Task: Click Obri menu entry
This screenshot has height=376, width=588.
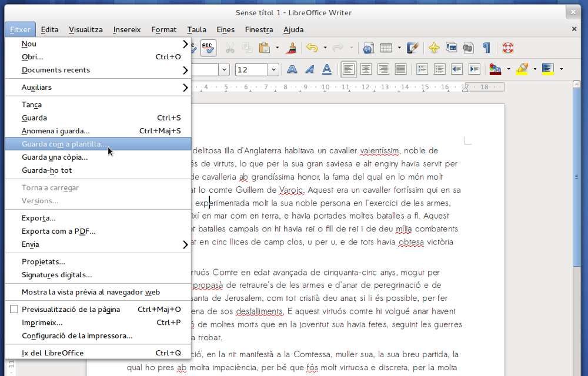Action: tap(98, 57)
